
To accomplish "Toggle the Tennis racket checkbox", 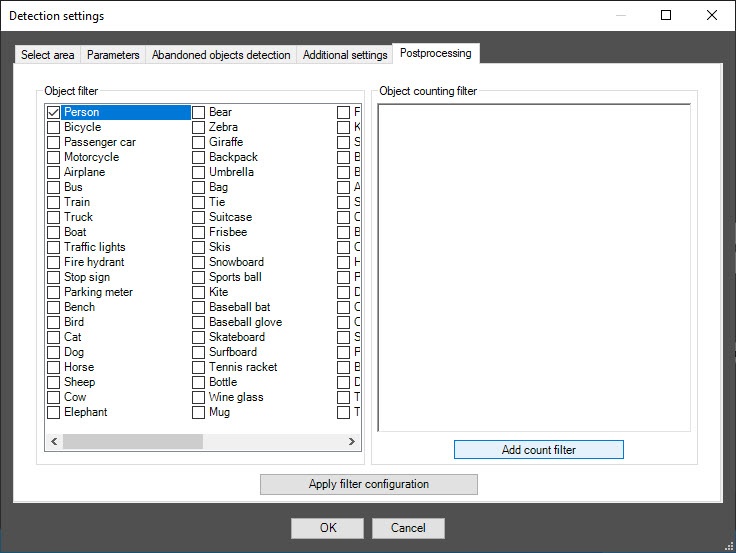I will click(199, 368).
